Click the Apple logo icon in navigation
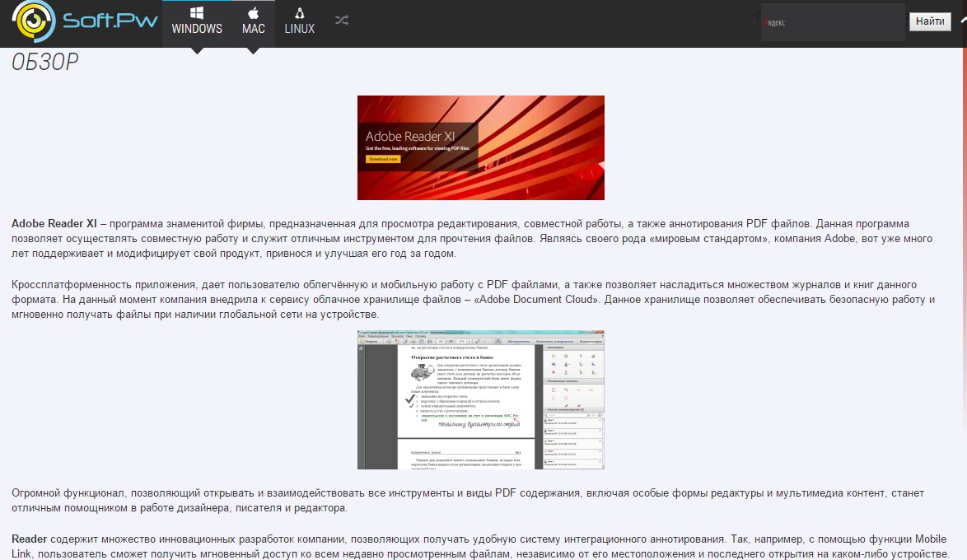The width and height of the screenshot is (967, 560). pyautogui.click(x=254, y=13)
